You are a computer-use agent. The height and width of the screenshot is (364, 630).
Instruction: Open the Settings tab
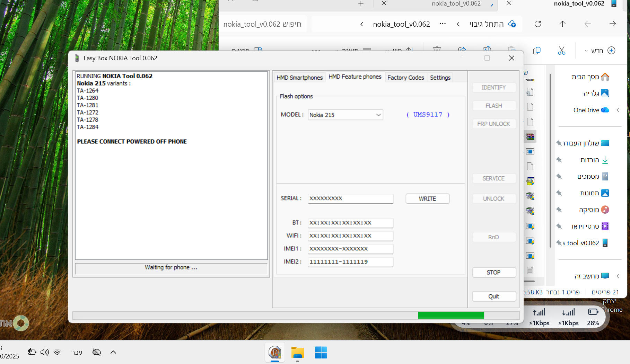coord(440,78)
